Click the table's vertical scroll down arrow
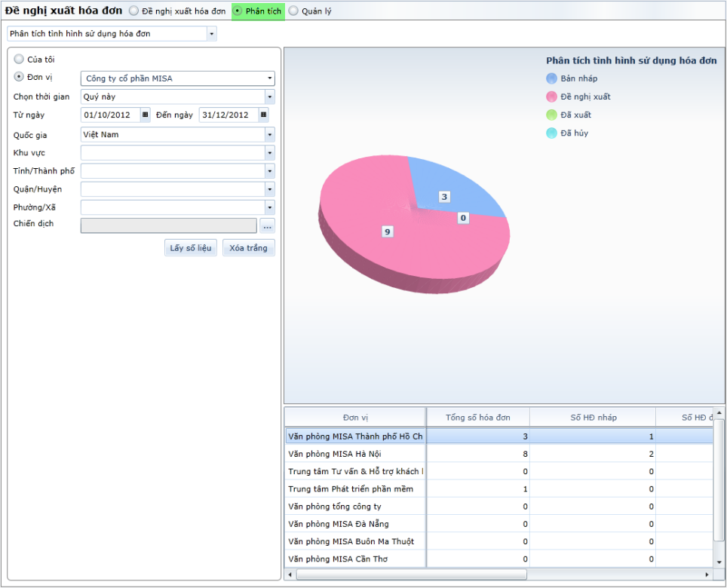The height and width of the screenshot is (588, 727). 719,562
